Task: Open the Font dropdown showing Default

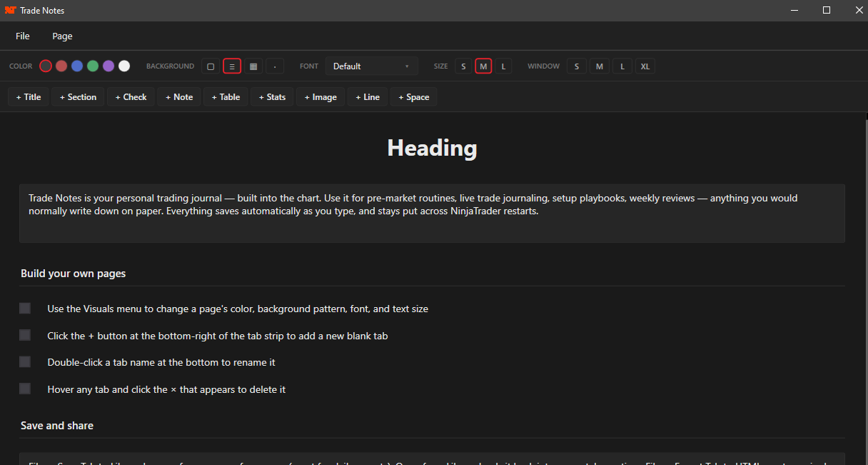Action: click(372, 66)
